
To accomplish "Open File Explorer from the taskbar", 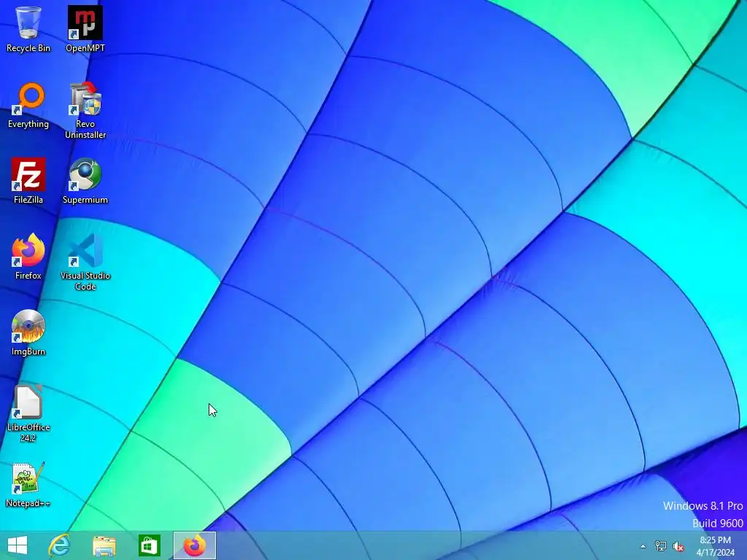I will pos(104,545).
